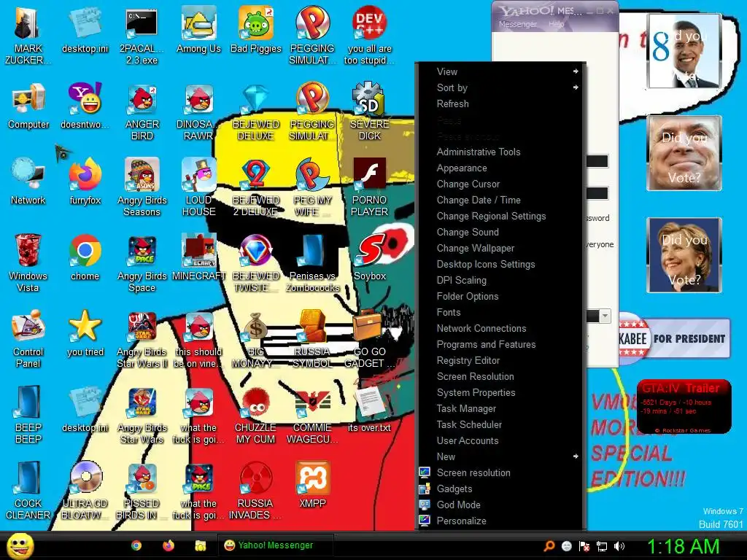Image resolution: width=747 pixels, height=560 pixels.
Task: Open the Soybox desktop icon
Action: pos(370,257)
